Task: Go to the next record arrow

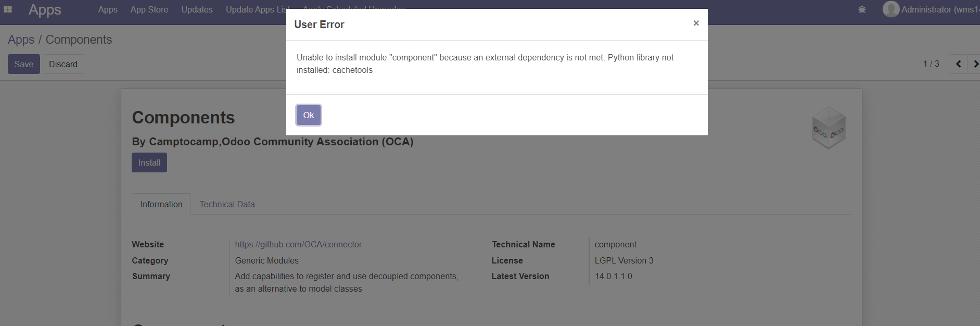Action: (x=974, y=64)
